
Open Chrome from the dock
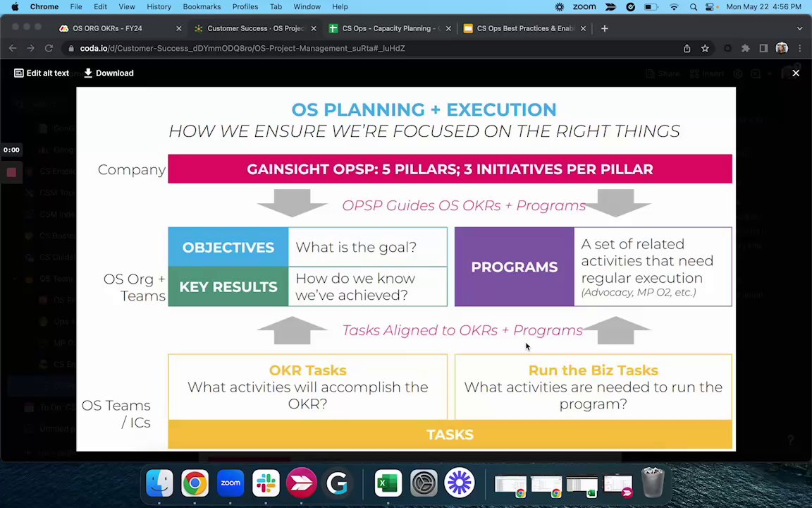[x=195, y=483]
